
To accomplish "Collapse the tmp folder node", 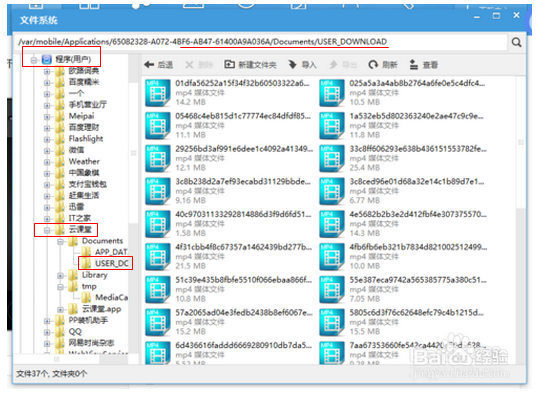I will (60, 287).
